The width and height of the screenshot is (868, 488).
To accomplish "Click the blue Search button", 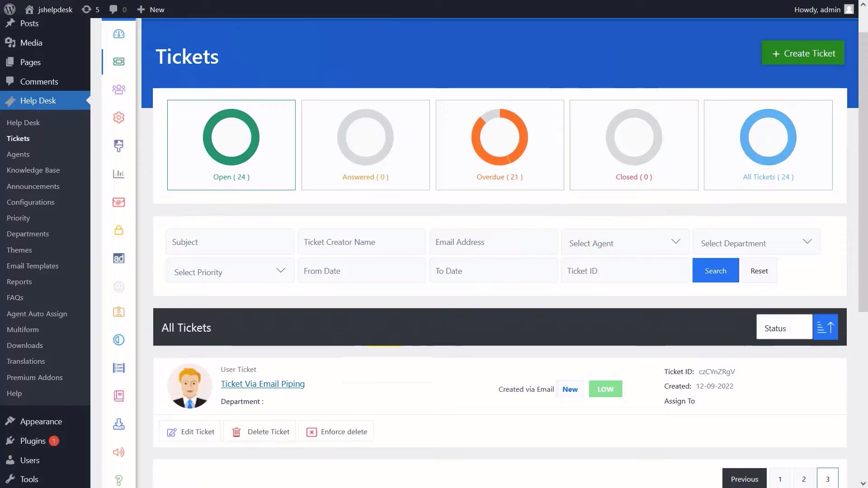I will click(715, 271).
